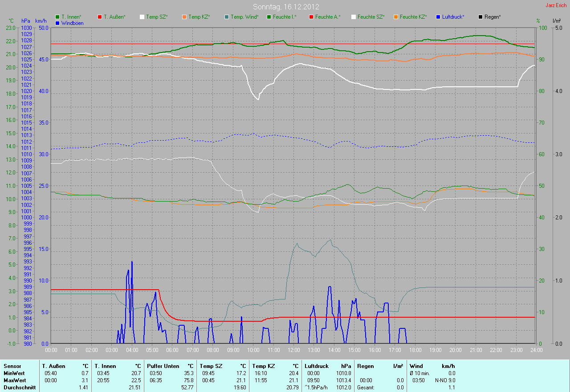
Task: Select the Feuchte SZ* legend label
Action: [x=370, y=17]
